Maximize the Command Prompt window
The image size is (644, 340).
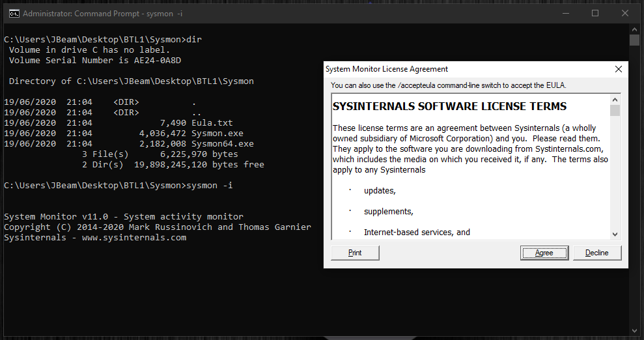[x=595, y=14]
